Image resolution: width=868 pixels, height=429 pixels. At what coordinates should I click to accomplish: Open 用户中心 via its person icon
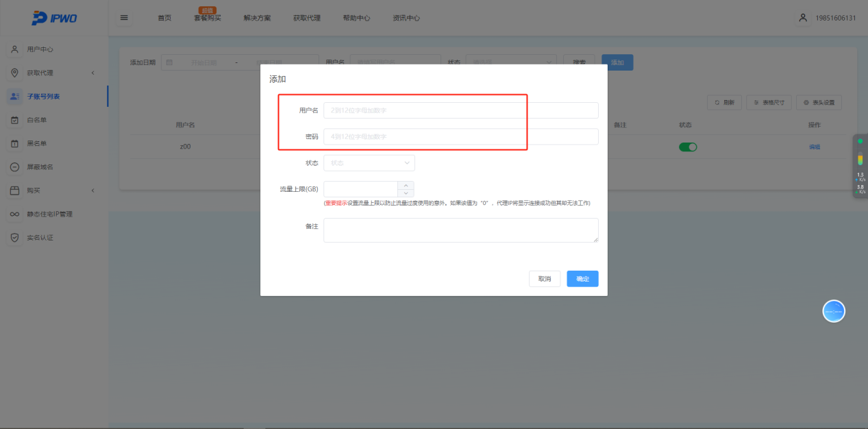pyautogui.click(x=14, y=49)
